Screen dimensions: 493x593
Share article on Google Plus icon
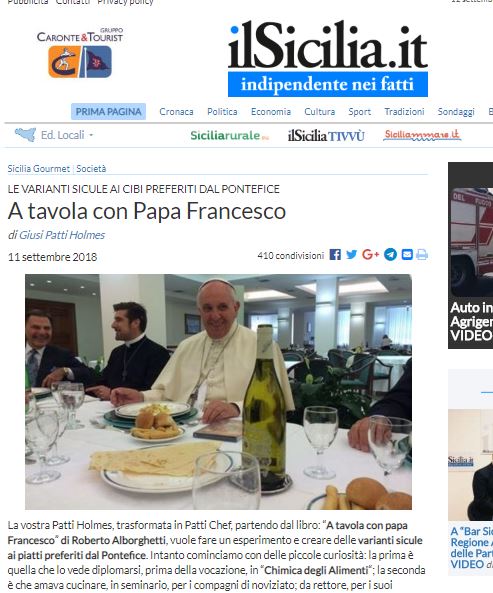pyautogui.click(x=371, y=255)
